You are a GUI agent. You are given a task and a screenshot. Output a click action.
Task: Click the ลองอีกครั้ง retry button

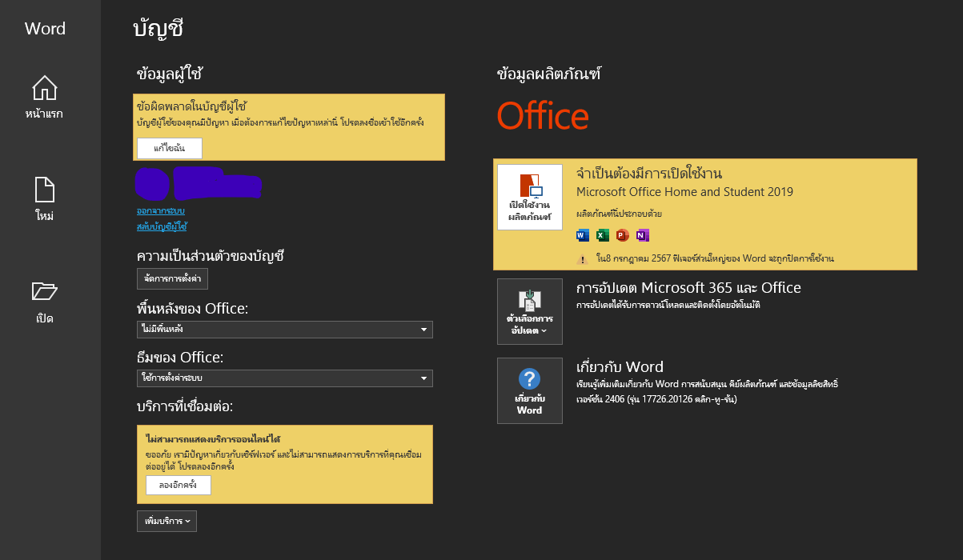pyautogui.click(x=179, y=486)
